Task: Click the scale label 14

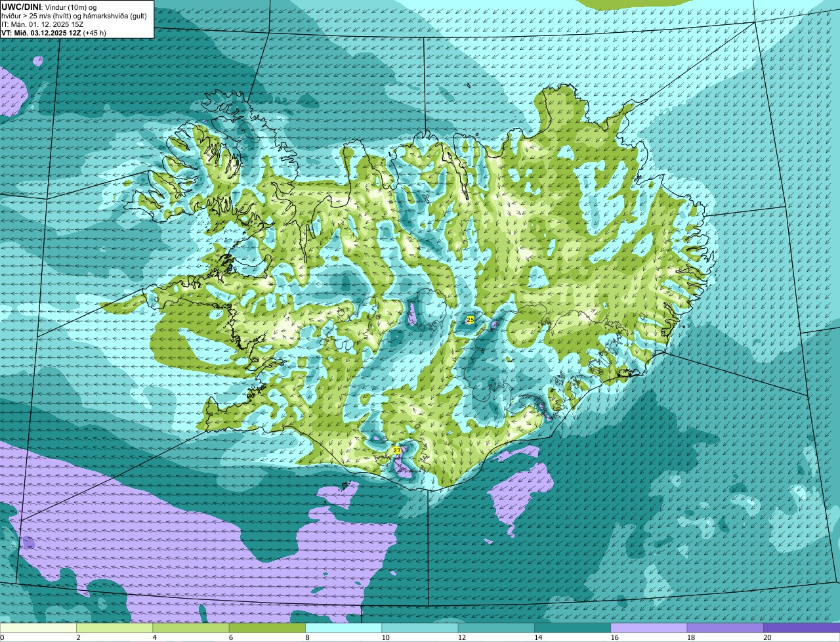Action: 538,637
